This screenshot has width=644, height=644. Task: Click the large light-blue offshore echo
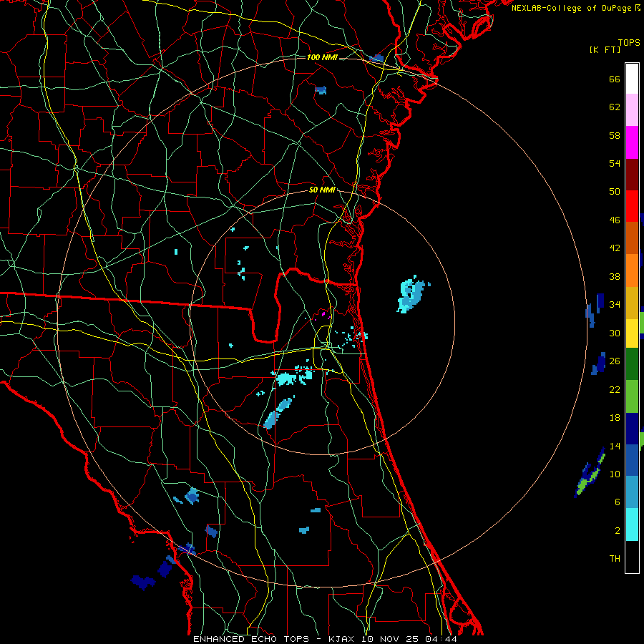pyautogui.click(x=411, y=295)
